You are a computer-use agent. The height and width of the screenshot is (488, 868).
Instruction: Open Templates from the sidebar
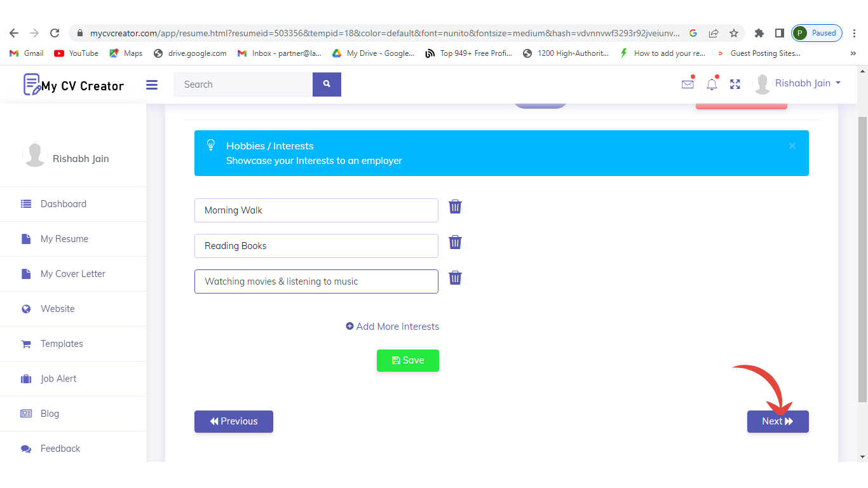coord(62,344)
